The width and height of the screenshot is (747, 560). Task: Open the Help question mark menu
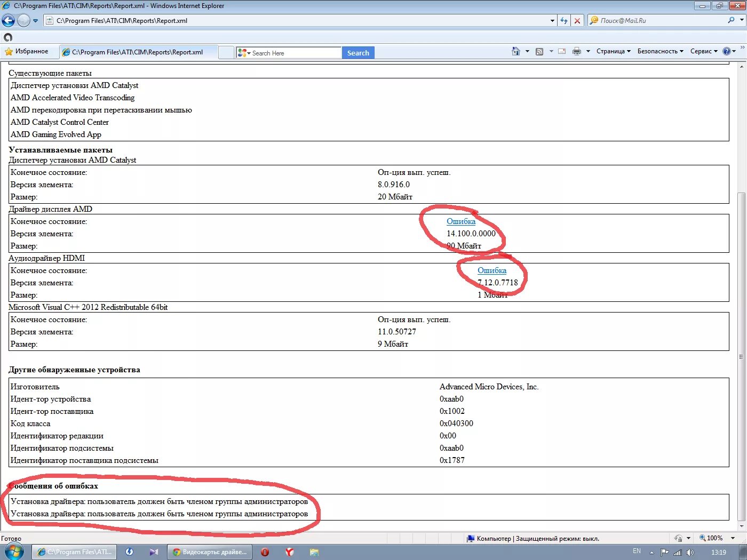pyautogui.click(x=729, y=52)
